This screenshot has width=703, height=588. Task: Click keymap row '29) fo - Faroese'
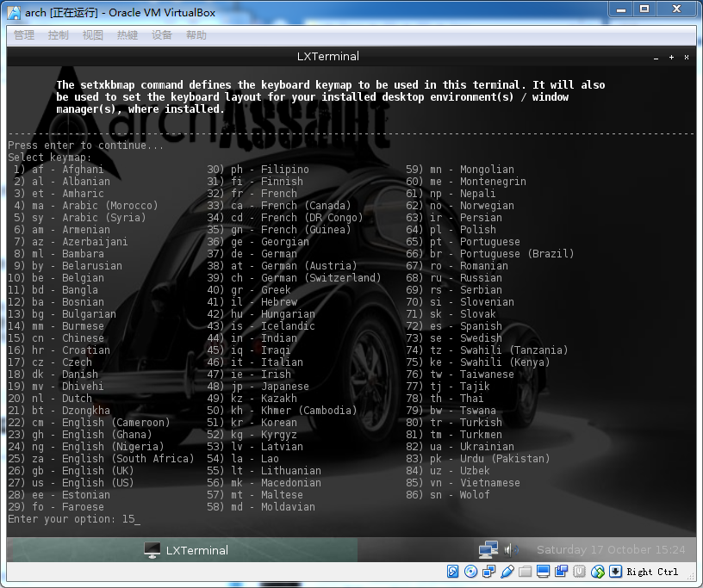[x=56, y=507]
